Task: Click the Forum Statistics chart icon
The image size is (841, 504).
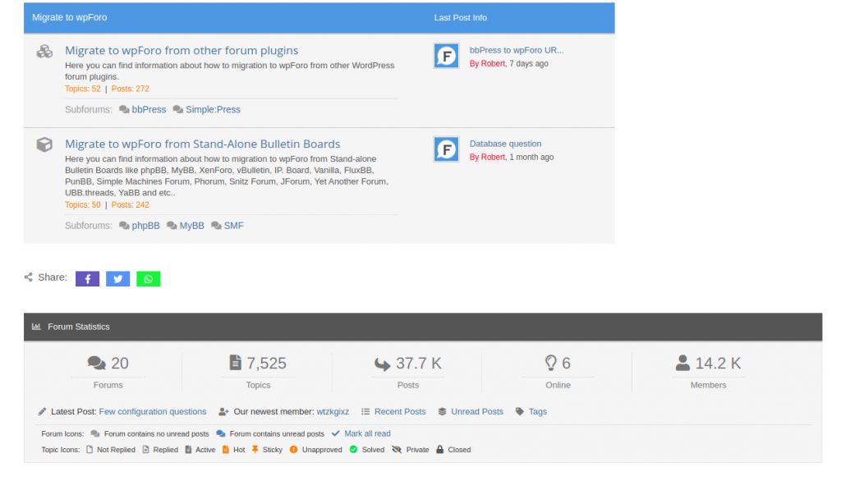Action: (36, 327)
